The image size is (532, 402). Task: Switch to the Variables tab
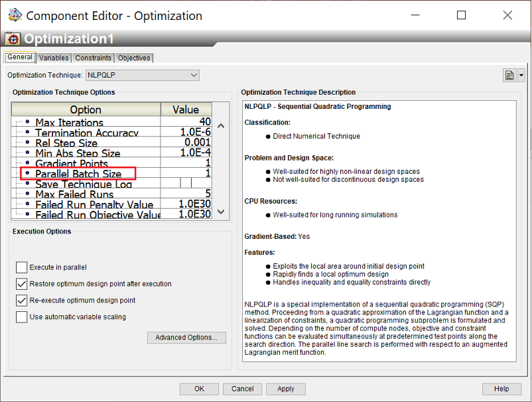(x=54, y=58)
